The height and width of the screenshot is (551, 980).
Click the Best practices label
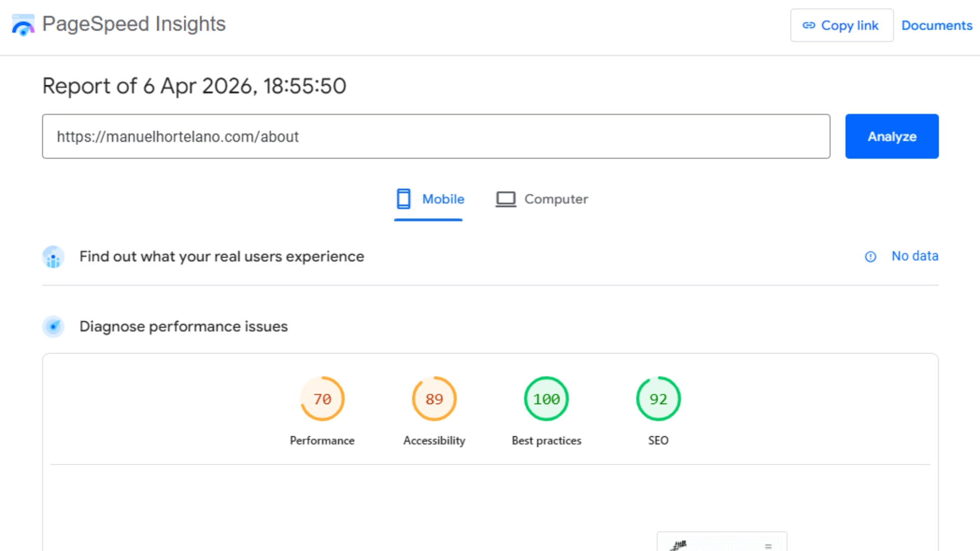[x=547, y=440]
